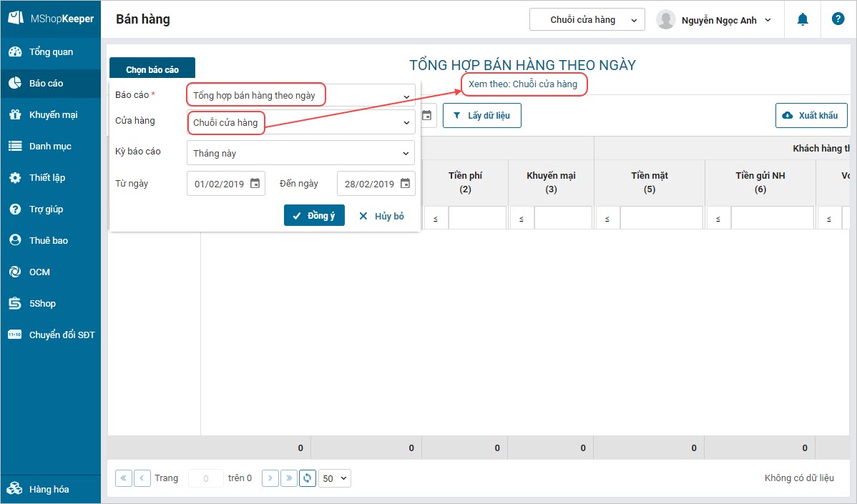Image resolution: width=857 pixels, height=504 pixels.
Task: Click the MShopKeeper logo icon
Action: point(15,18)
